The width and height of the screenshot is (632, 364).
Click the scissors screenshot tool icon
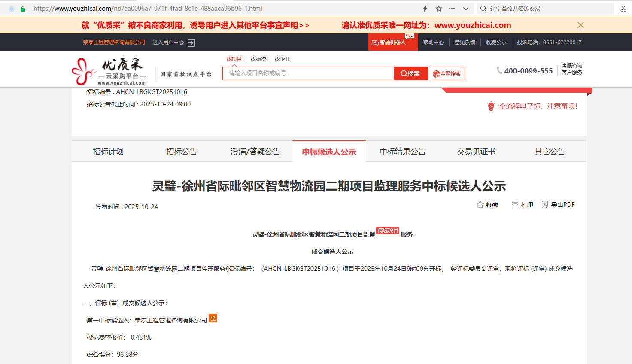pos(623,9)
